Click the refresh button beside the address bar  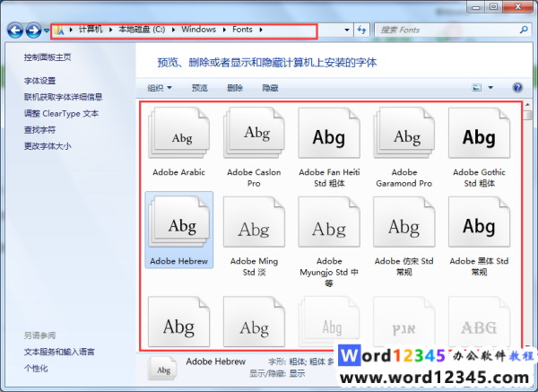pos(361,30)
